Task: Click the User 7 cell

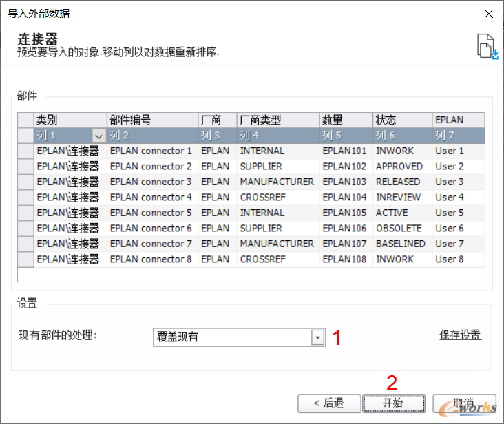Action: 459,244
